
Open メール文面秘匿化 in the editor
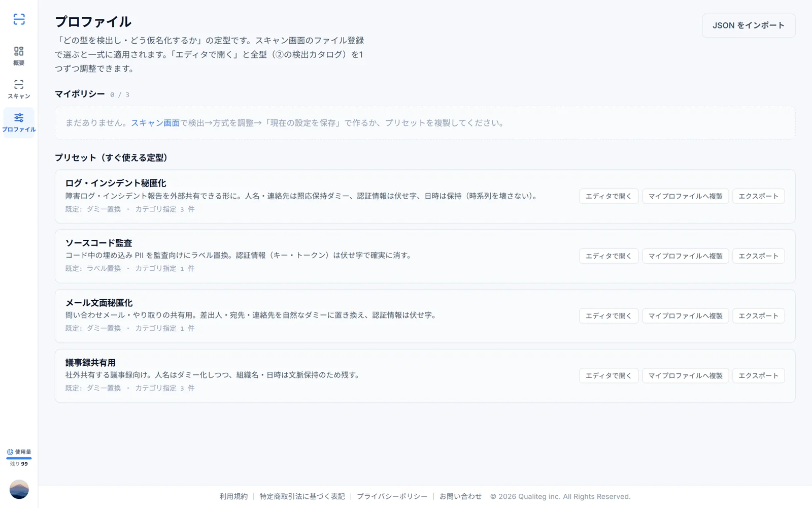[608, 315]
